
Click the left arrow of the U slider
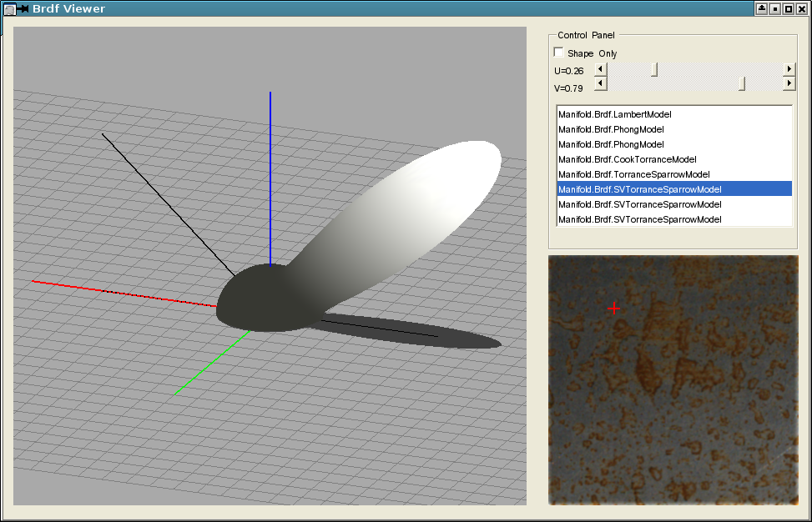pyautogui.click(x=600, y=69)
